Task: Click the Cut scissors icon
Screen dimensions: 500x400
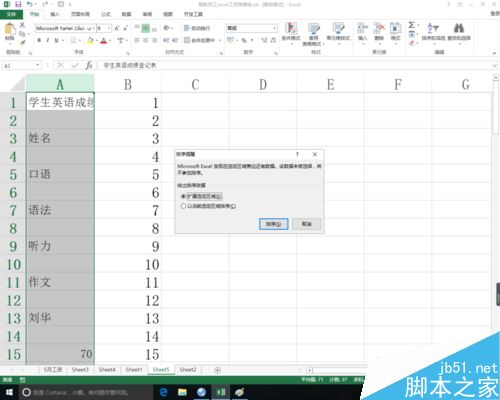Action: pos(22,25)
